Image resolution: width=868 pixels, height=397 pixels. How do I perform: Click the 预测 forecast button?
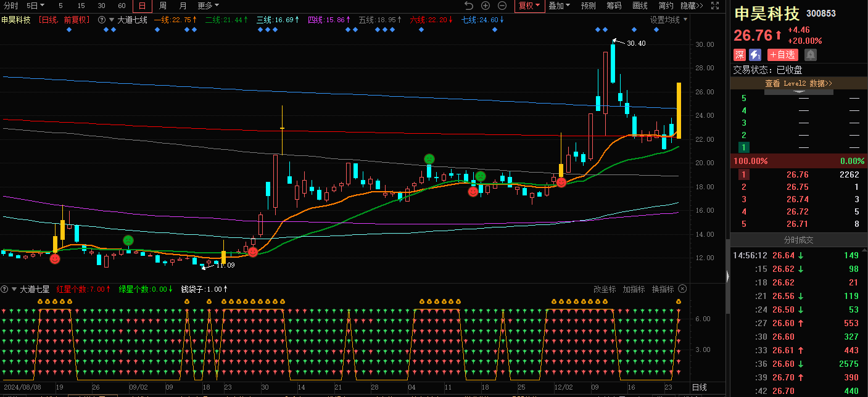(x=589, y=6)
